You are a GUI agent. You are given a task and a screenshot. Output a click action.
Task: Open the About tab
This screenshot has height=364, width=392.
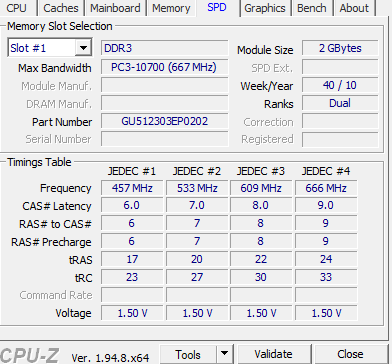[354, 8]
